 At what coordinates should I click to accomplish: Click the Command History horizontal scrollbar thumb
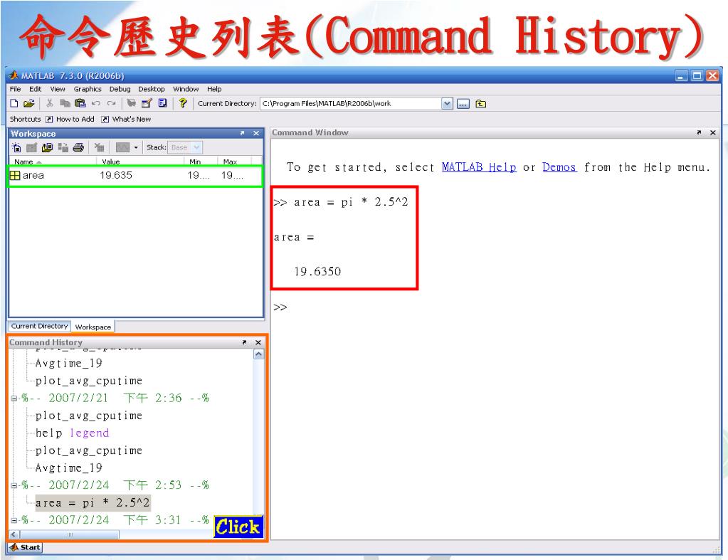click(x=70, y=534)
